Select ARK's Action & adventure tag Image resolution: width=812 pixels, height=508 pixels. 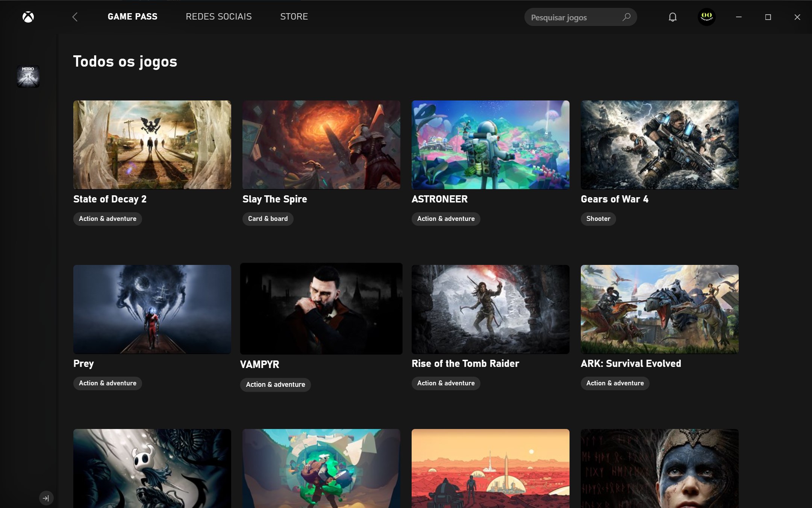click(615, 383)
